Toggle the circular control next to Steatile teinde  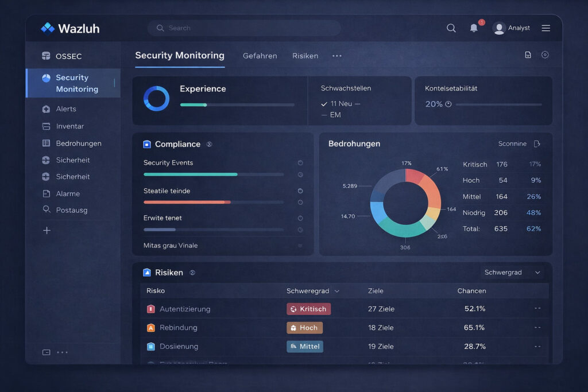click(x=300, y=191)
